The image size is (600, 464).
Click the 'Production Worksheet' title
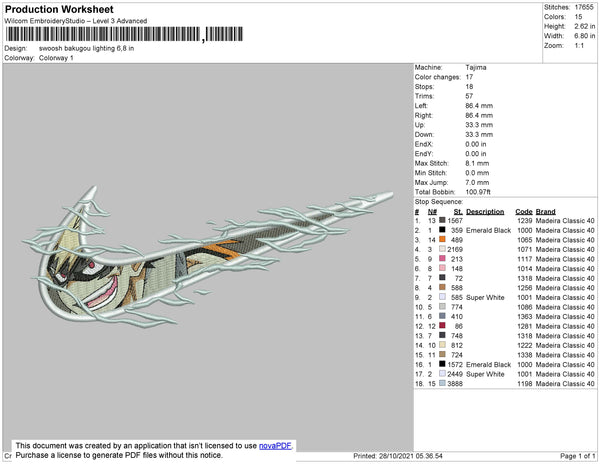(x=59, y=10)
